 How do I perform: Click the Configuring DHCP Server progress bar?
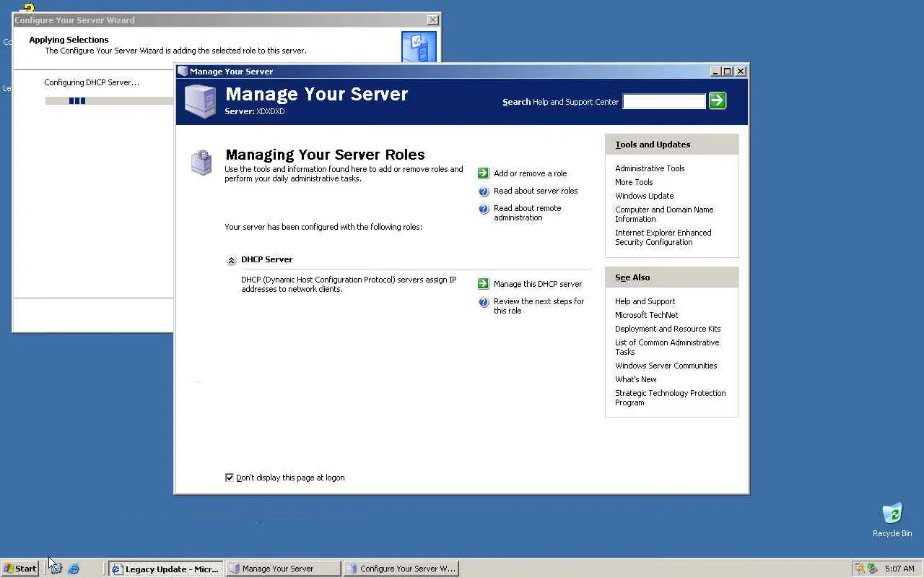pyautogui.click(x=109, y=101)
